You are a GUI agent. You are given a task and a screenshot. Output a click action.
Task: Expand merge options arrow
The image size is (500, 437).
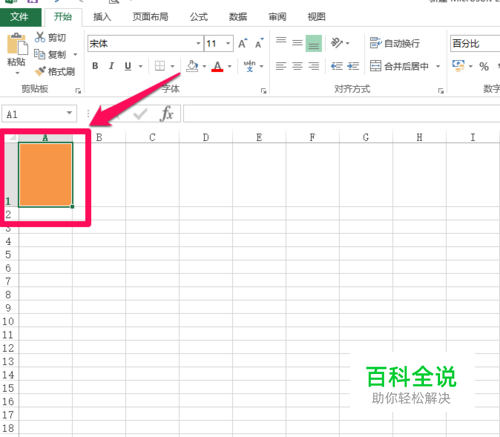(438, 66)
